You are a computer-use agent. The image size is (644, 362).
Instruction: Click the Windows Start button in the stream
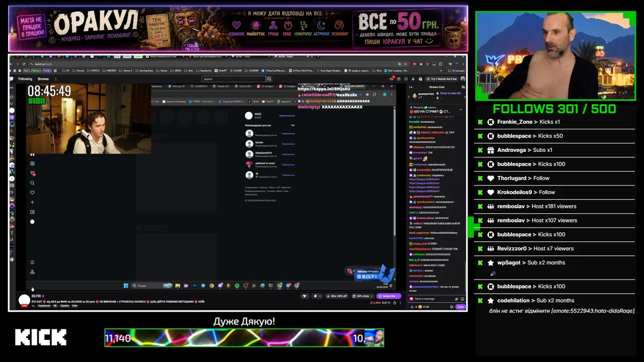tap(126, 286)
